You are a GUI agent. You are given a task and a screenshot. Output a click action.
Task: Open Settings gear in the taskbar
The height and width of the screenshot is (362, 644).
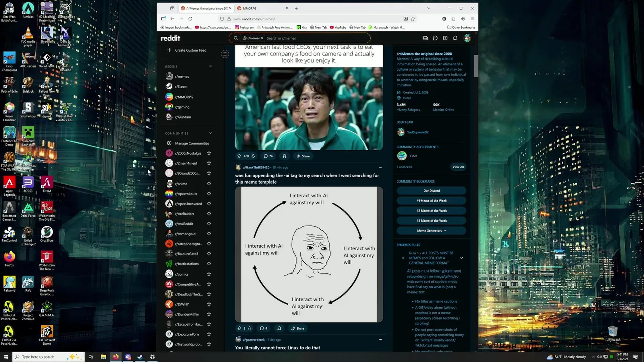pyautogui.click(x=152, y=357)
